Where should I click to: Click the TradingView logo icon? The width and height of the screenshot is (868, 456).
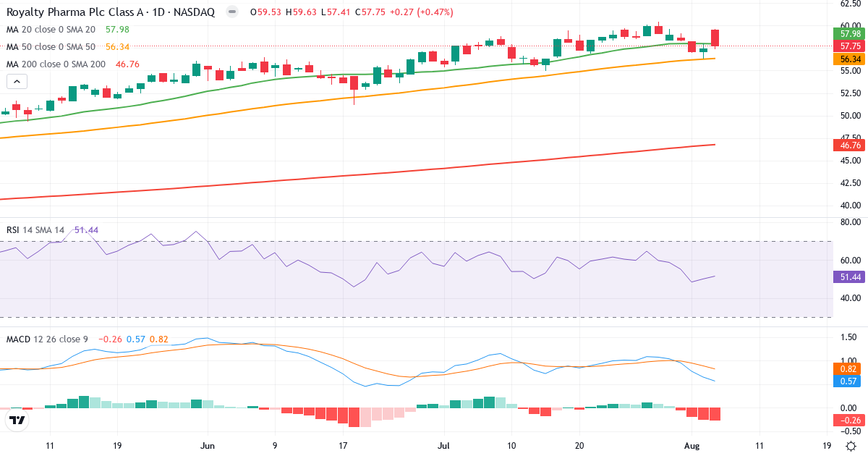pos(17,420)
